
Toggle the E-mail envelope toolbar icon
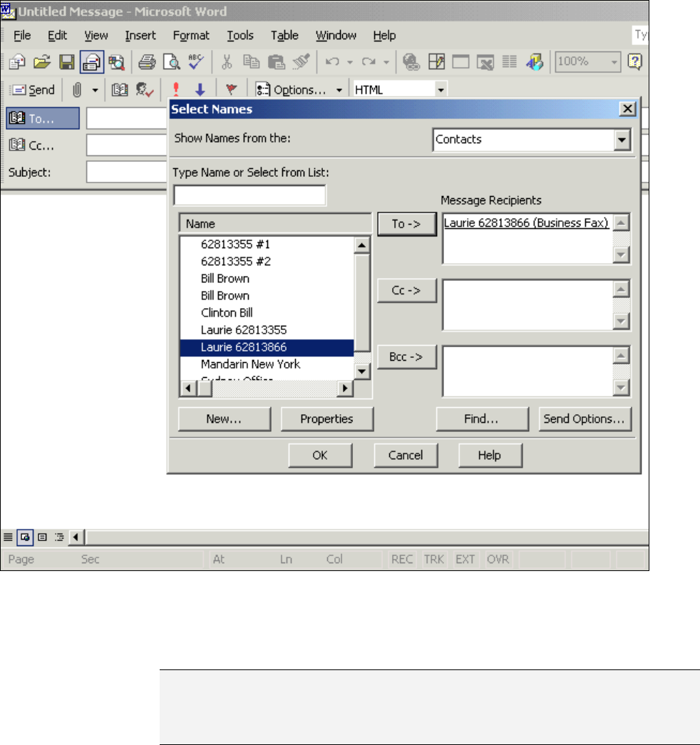pyautogui.click(x=92, y=62)
